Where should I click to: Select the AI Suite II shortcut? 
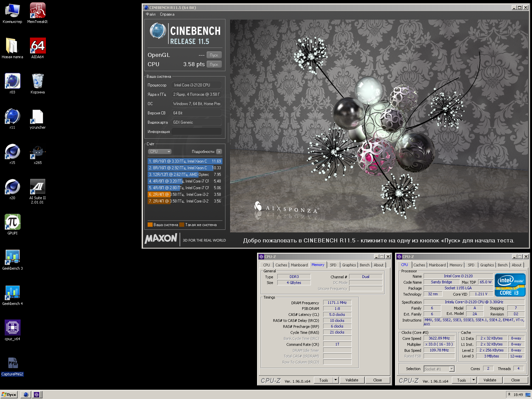click(38, 191)
